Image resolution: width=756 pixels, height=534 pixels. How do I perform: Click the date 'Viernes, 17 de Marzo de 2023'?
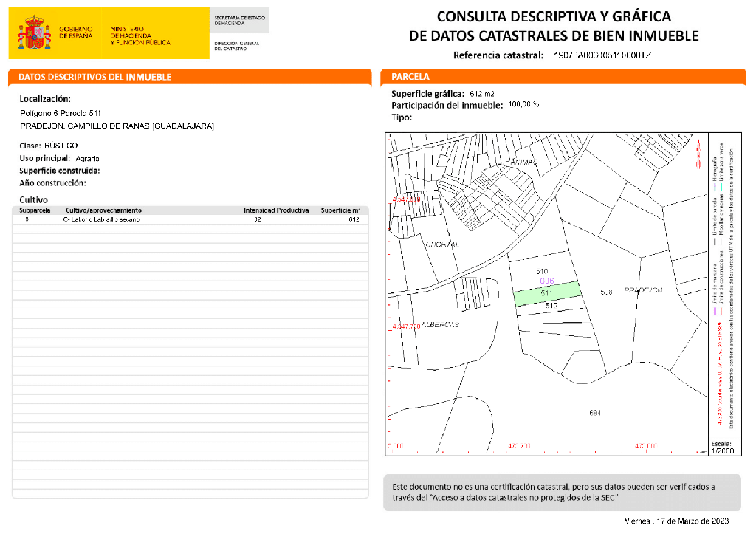[676, 521]
